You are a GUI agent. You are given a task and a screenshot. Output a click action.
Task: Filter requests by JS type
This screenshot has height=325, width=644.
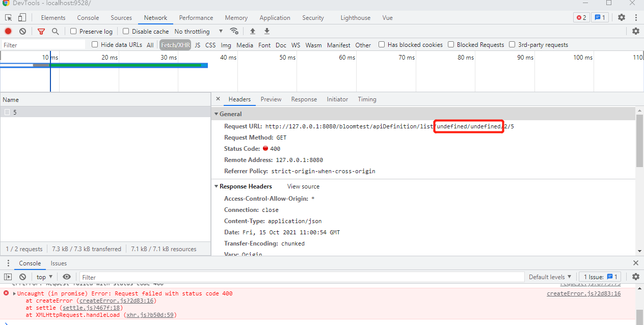pyautogui.click(x=198, y=45)
